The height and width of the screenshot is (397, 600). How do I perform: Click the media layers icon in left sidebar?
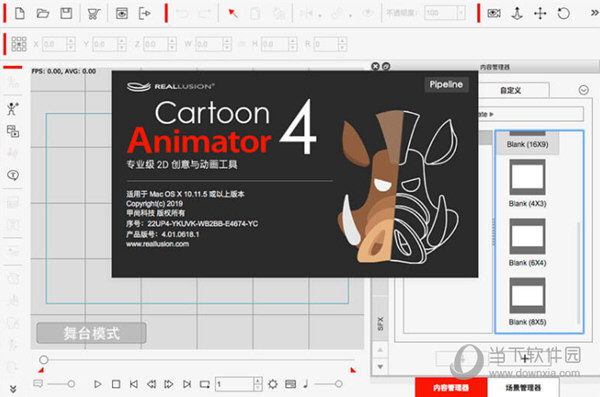[13, 131]
